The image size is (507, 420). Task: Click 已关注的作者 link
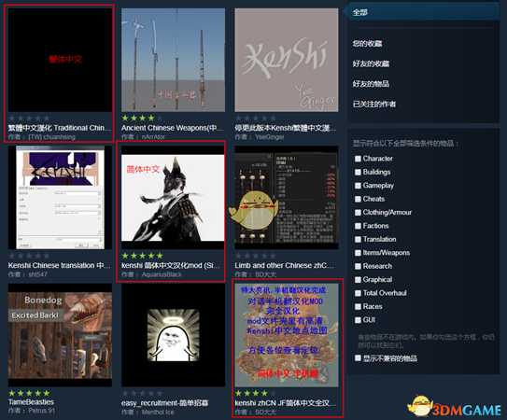pos(374,104)
